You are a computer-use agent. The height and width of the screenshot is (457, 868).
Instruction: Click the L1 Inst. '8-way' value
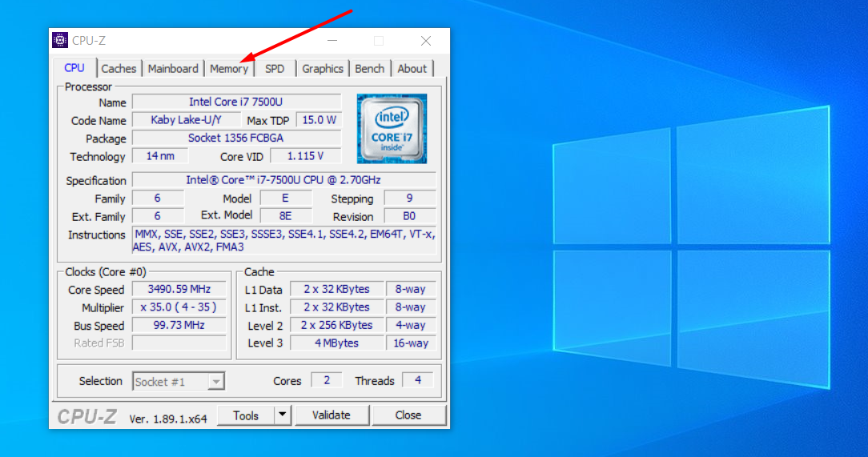click(x=411, y=307)
